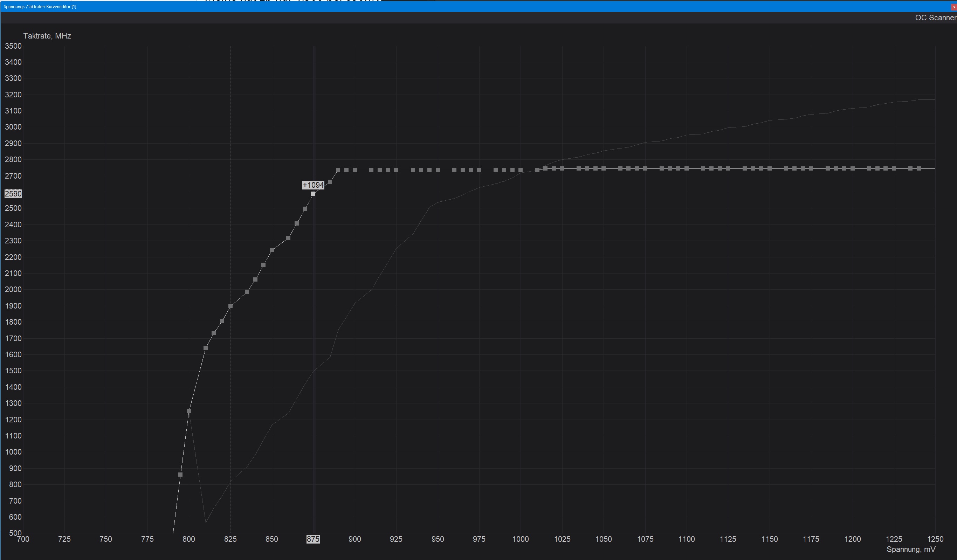957x560 pixels.
Task: Click curve point on dashed 825 mV line
Action: coord(230,306)
